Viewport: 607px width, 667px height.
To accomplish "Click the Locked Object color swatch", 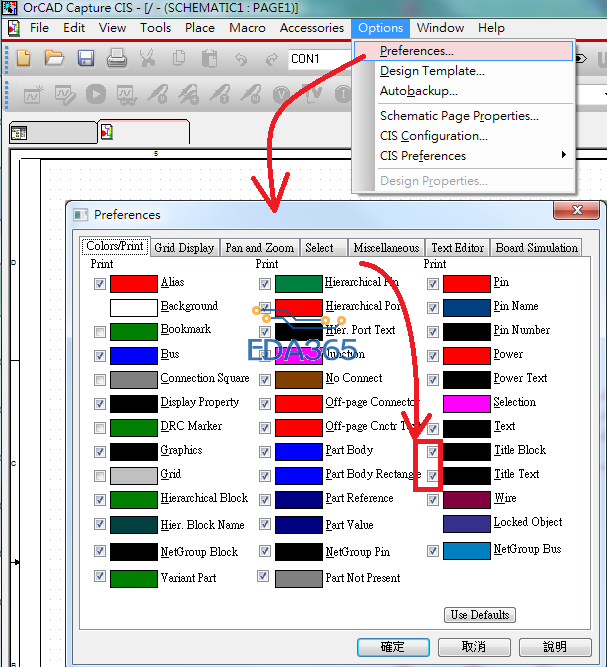I will (467, 524).
